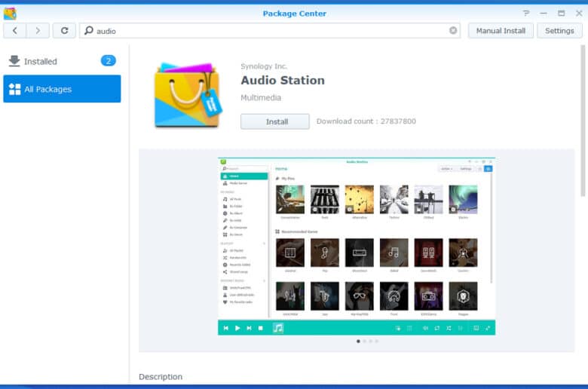The width and height of the screenshot is (588, 389).
Task: Click the Package Center logo in title bar
Action: (10, 14)
